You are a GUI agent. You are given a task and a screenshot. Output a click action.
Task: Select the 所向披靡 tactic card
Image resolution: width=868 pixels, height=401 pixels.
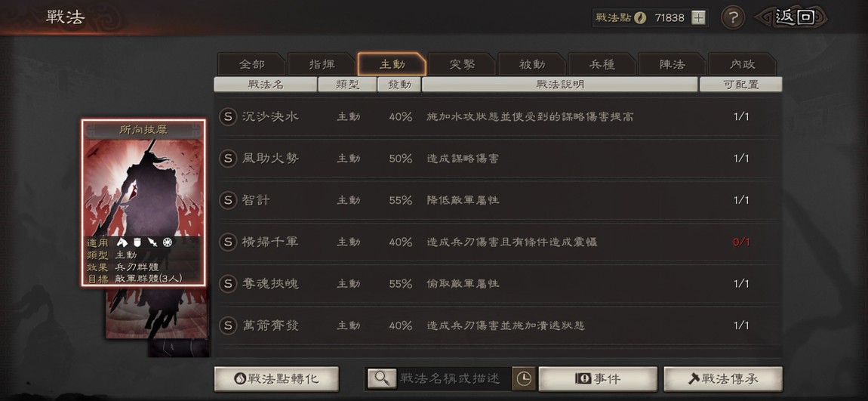click(x=143, y=202)
